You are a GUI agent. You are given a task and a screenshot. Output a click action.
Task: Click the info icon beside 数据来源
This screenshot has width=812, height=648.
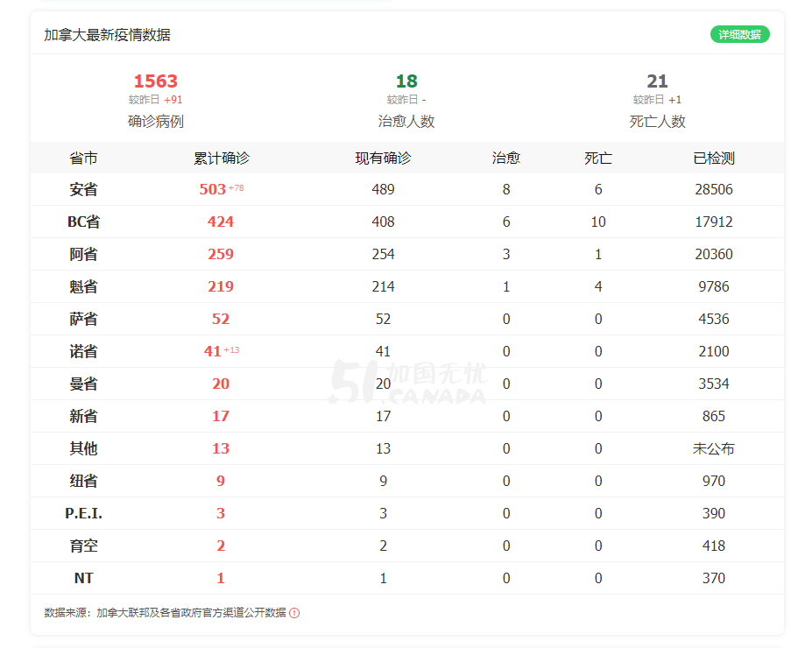point(294,613)
